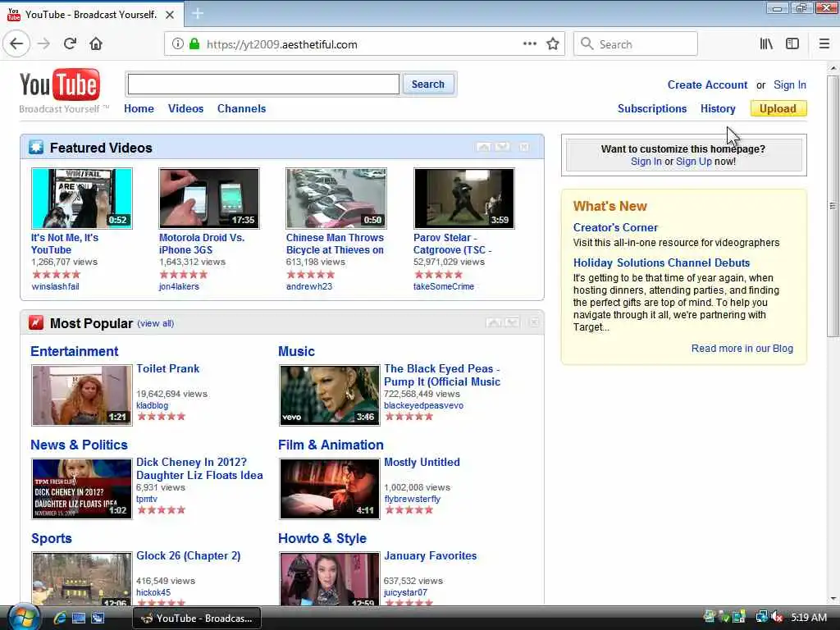
Task: Open the Library icon in the Firefox toolbar
Action: [x=766, y=44]
